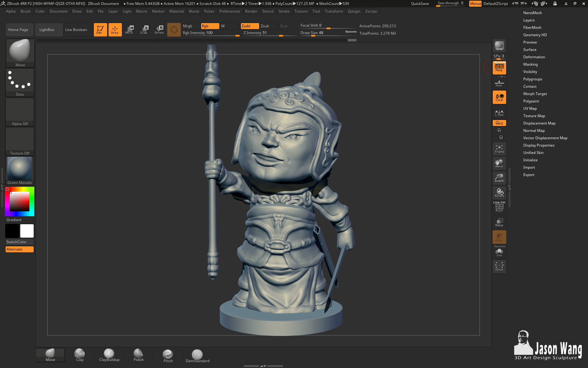Select the ClayBuildup brush
588x368 pixels.
tap(109, 355)
